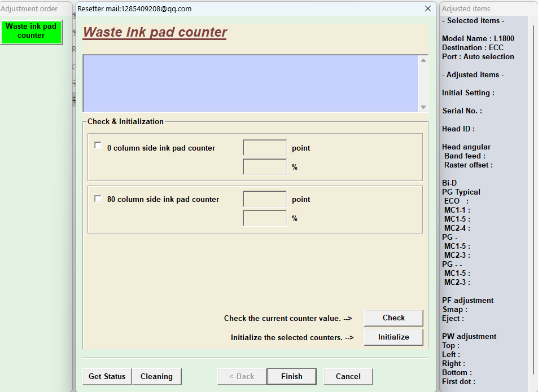Select the green Waste ink pad counter item
The image size is (538, 392).
31,31
